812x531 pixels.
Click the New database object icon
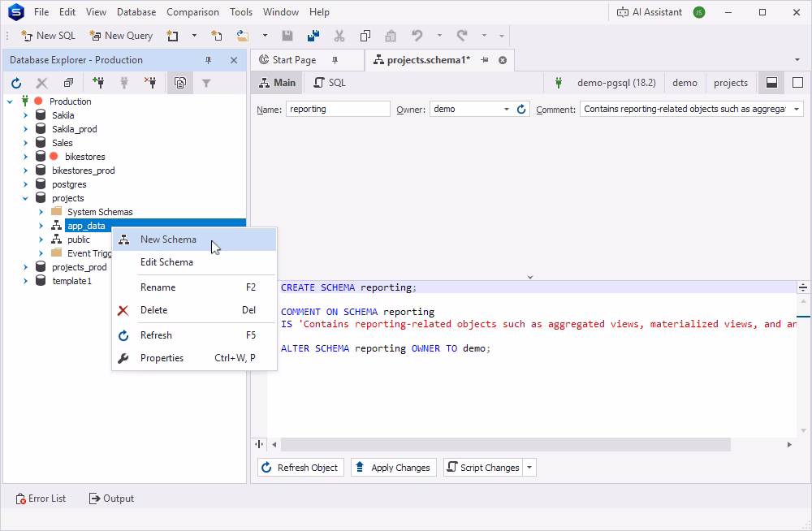coord(172,36)
